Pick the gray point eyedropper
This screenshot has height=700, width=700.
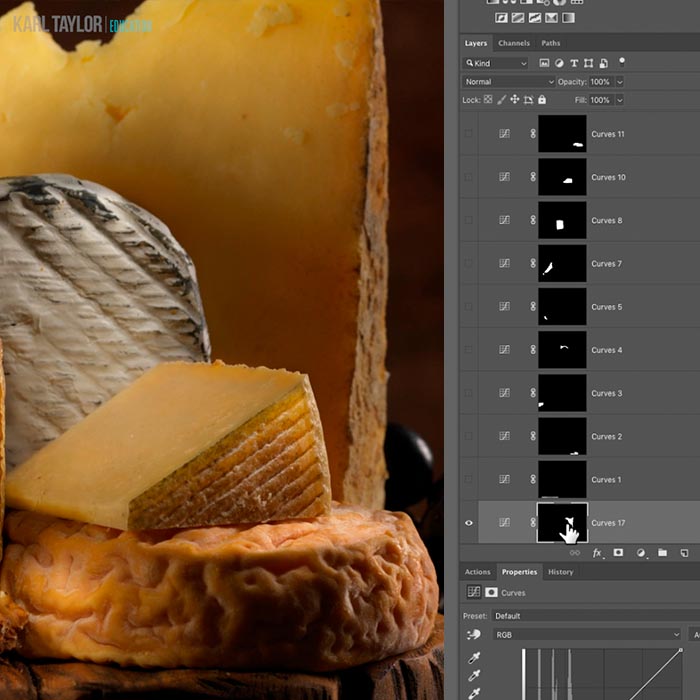(474, 676)
